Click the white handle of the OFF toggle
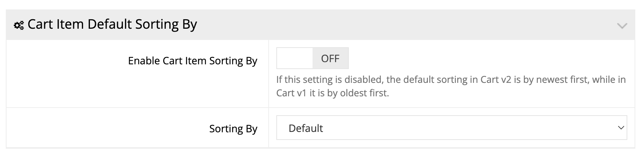This screenshot has height=157, width=644. click(x=295, y=58)
